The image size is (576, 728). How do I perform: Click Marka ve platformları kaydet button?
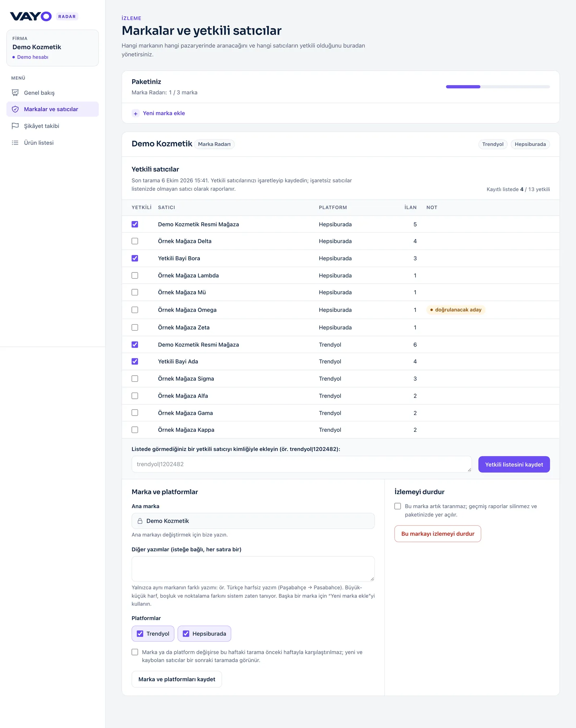coord(177,679)
